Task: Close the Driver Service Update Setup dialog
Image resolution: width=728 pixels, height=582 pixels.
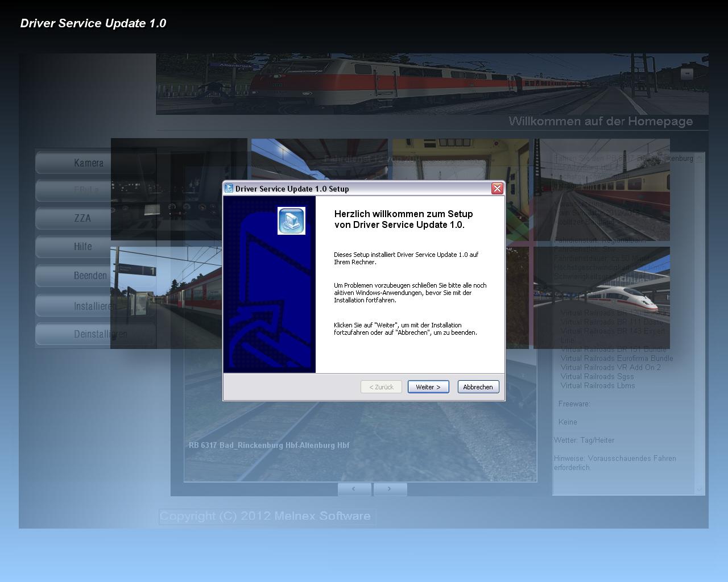Action: click(x=497, y=188)
